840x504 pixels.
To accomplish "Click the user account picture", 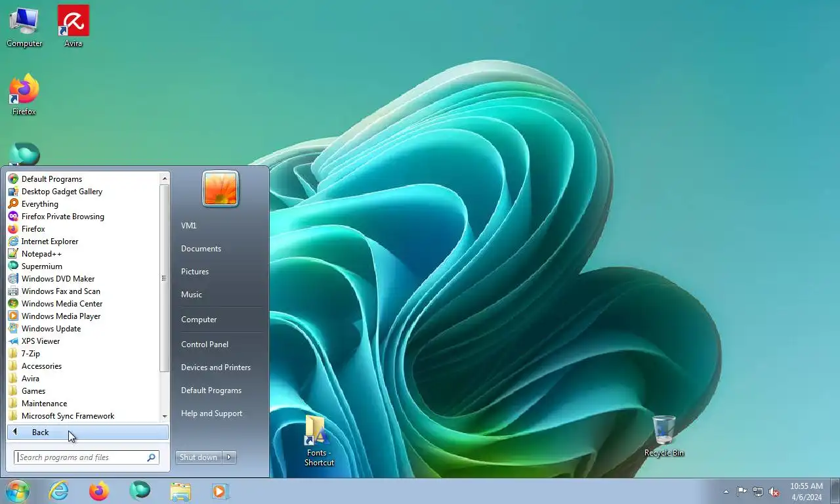I will [x=220, y=189].
